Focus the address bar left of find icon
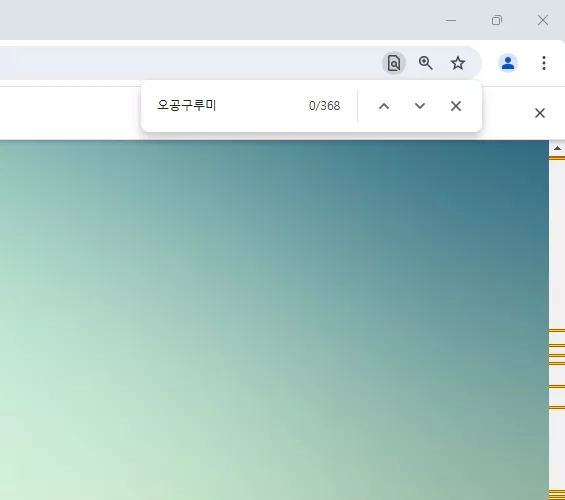 click(187, 63)
